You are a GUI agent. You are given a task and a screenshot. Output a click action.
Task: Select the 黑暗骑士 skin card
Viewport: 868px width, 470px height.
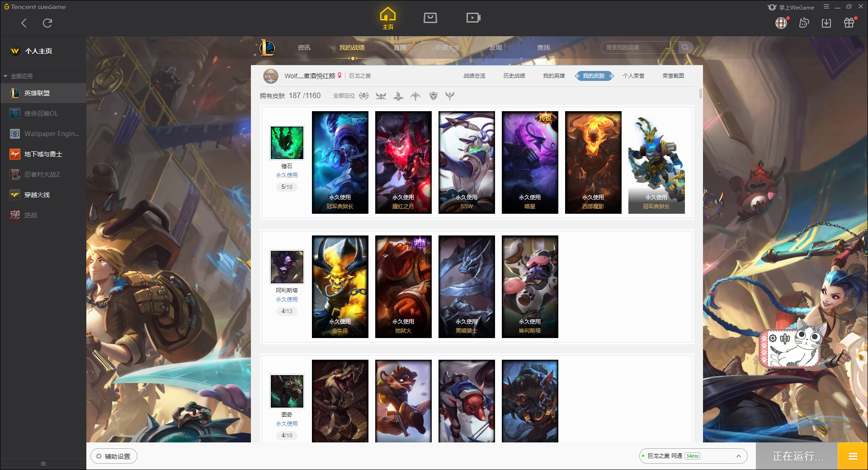click(467, 287)
